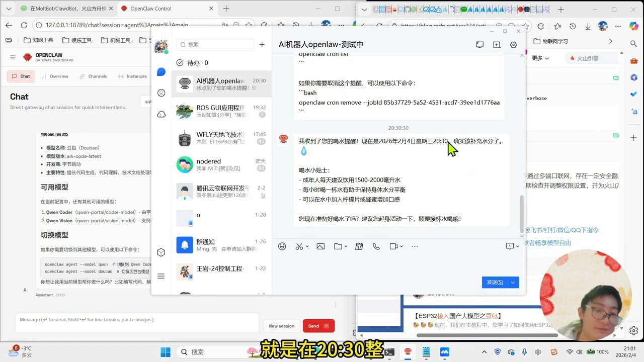Open the emoji picker in QQ chat
The height and width of the screenshot is (362, 644).
[282, 246]
